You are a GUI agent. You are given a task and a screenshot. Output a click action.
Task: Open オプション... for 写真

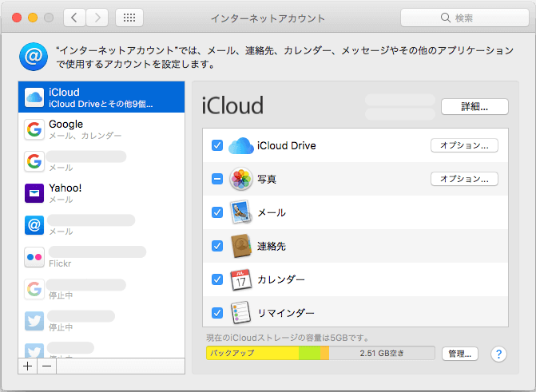click(x=464, y=179)
